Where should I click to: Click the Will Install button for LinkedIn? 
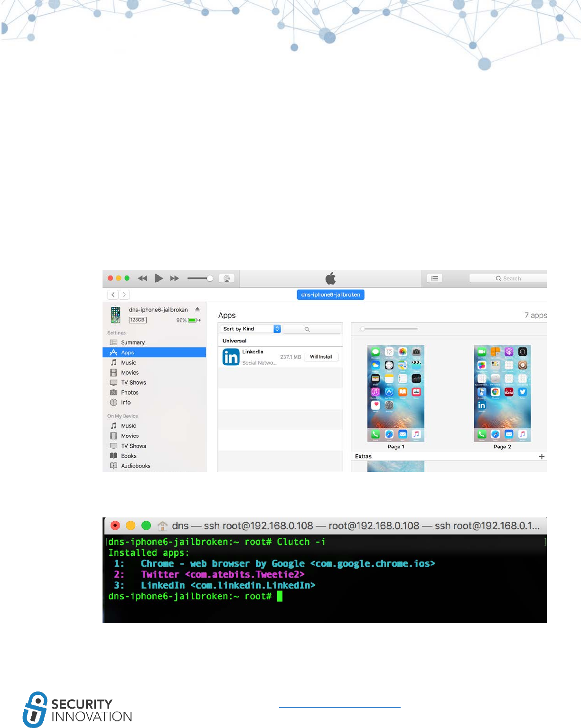(321, 357)
